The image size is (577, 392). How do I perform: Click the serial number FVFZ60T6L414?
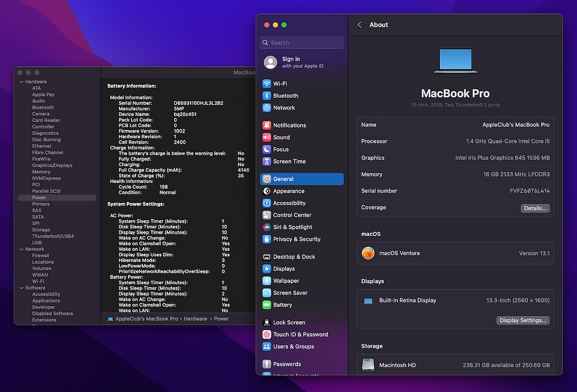click(x=529, y=191)
